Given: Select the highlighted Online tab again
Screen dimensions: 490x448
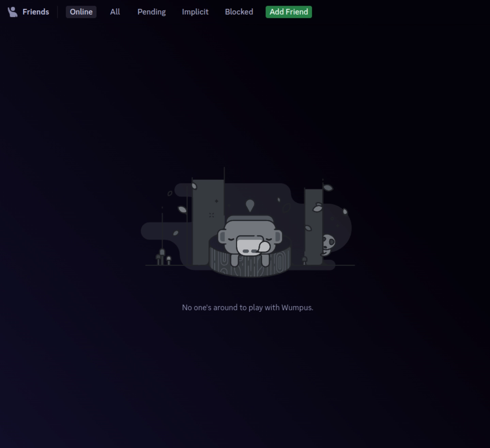Looking at the screenshot, I should pos(81,12).
